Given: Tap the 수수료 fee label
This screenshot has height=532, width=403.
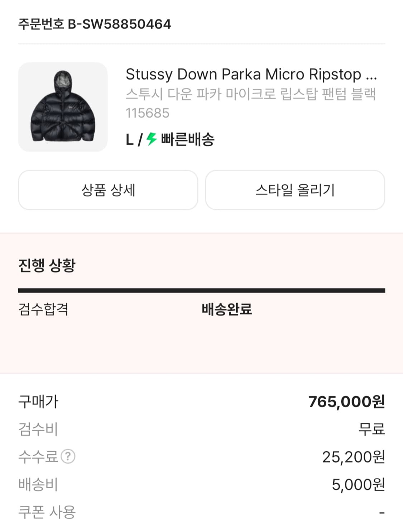Looking at the screenshot, I should click(x=38, y=457).
